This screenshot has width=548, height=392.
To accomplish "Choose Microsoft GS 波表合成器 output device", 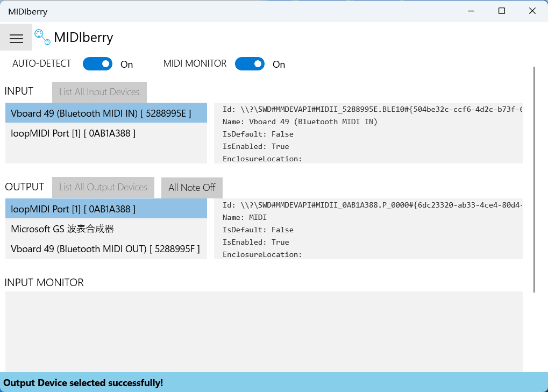I will coord(106,229).
